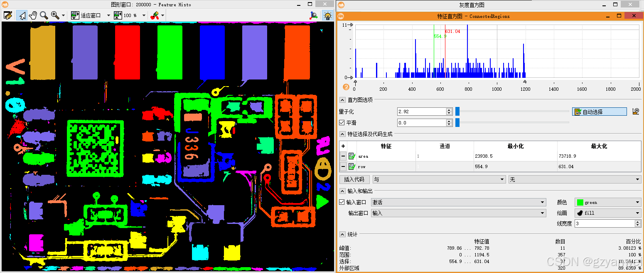Toggle the row feature enable icon

[x=351, y=166]
